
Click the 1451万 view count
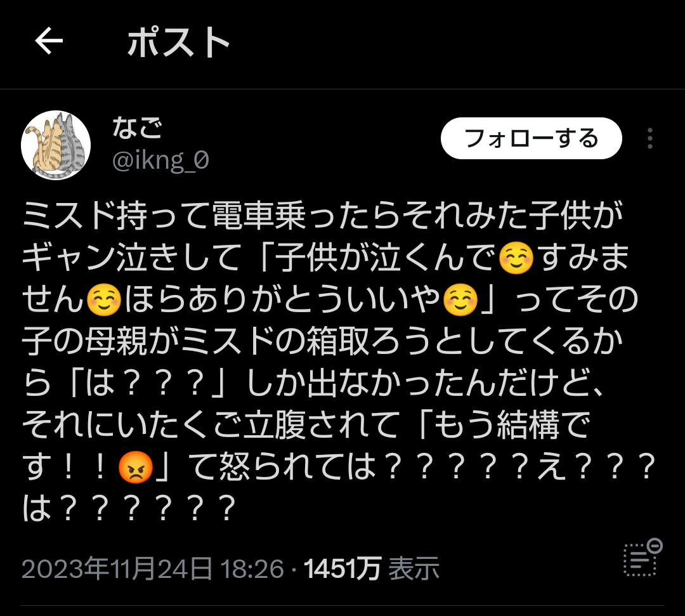tap(342, 569)
